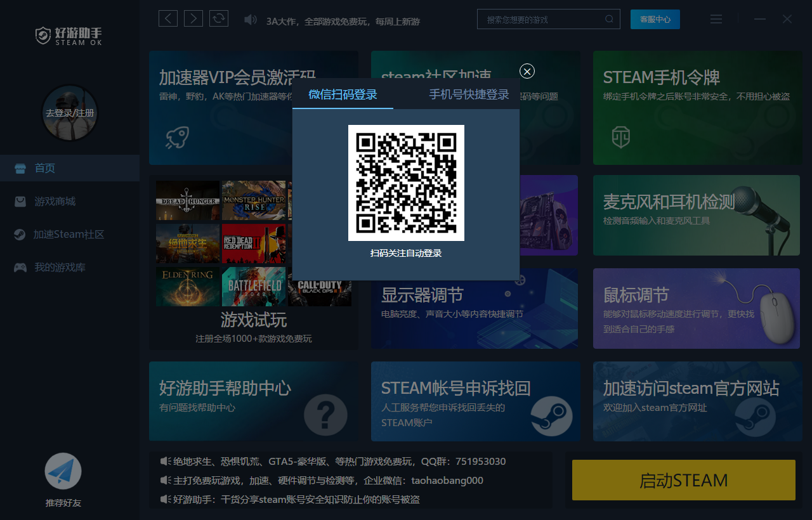The width and height of the screenshot is (812, 520).
Task: Open 游戏商城 in the sidebar
Action: coord(70,201)
